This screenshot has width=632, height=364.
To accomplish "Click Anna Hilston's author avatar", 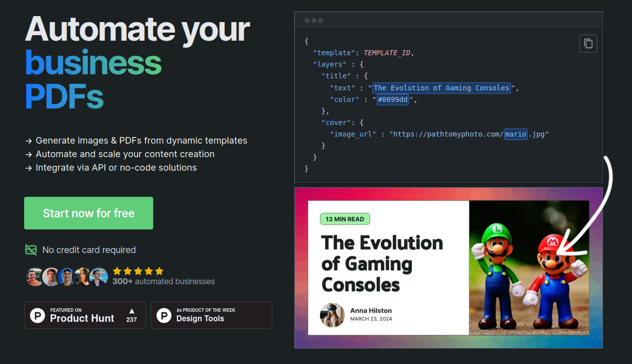I will click(332, 315).
